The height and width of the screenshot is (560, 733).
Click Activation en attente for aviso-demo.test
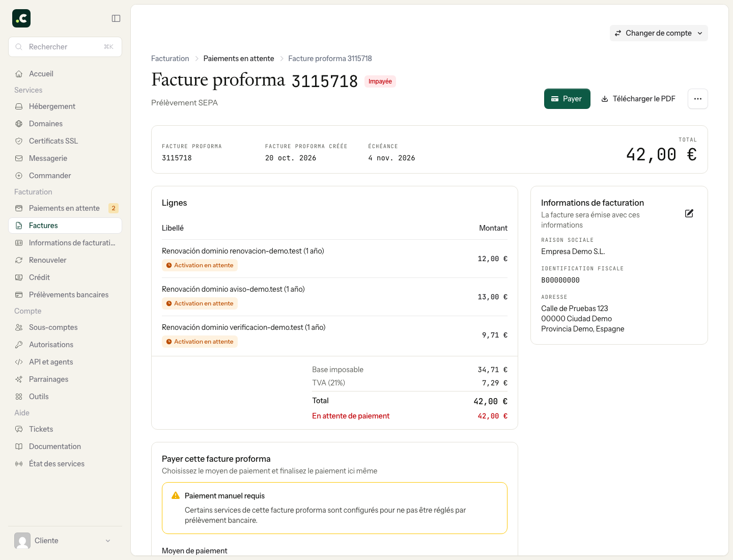tap(200, 303)
